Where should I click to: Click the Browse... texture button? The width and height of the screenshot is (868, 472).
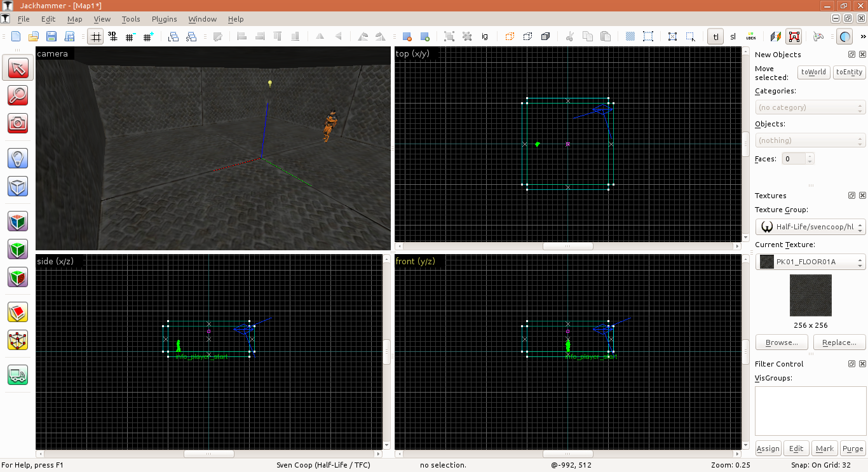[x=782, y=342]
